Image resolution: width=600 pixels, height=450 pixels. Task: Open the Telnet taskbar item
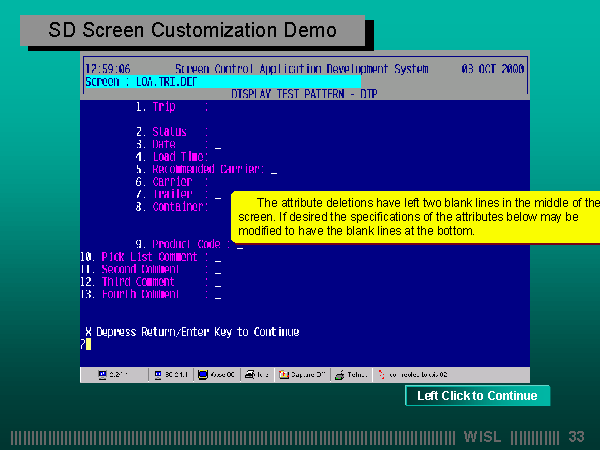[x=352, y=375]
